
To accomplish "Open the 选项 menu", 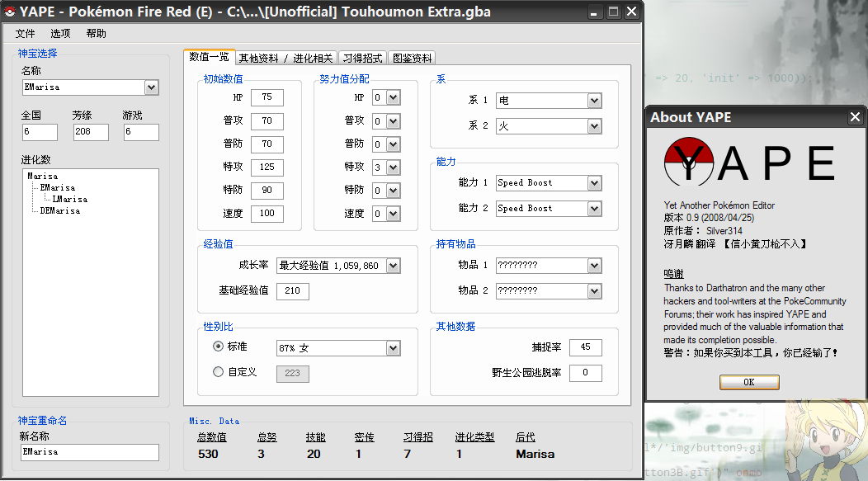I will 60,34.
